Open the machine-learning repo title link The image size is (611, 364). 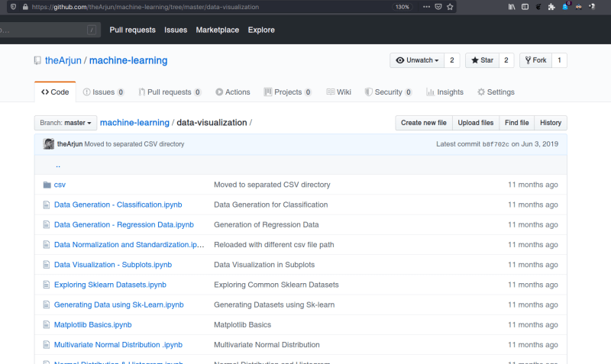pos(128,60)
